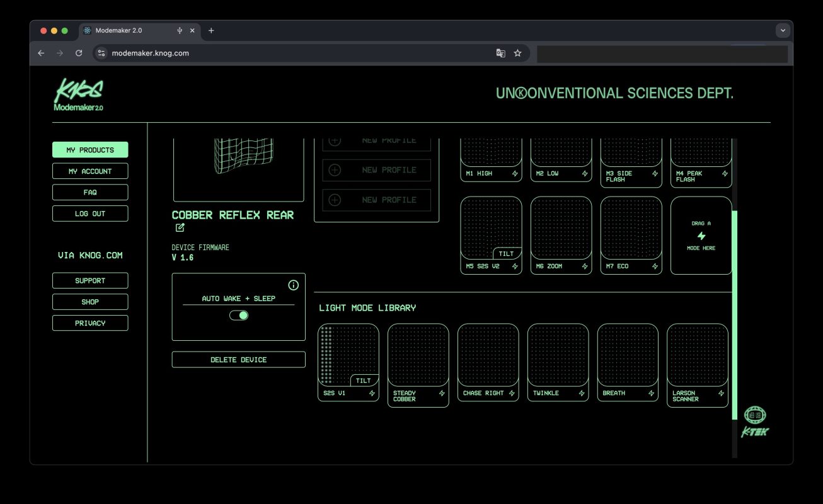Bookmark this page with the star icon
The height and width of the screenshot is (504, 823).
pyautogui.click(x=517, y=54)
